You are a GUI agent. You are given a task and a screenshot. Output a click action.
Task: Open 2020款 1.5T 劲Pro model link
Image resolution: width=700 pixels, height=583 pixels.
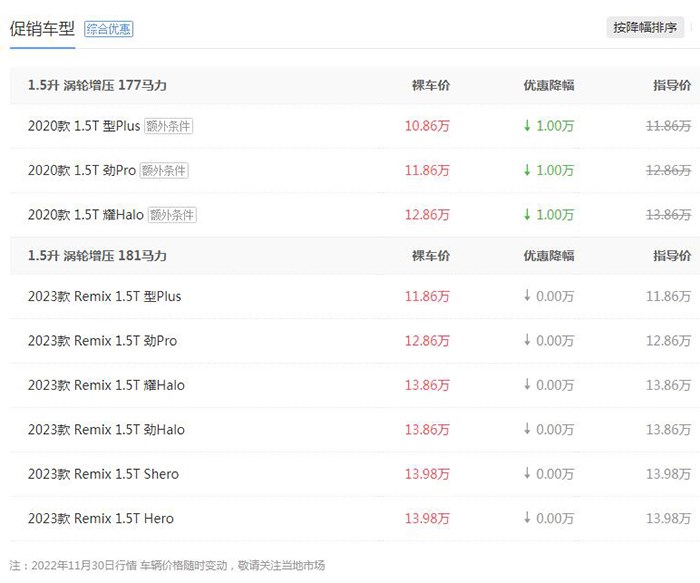82,171
